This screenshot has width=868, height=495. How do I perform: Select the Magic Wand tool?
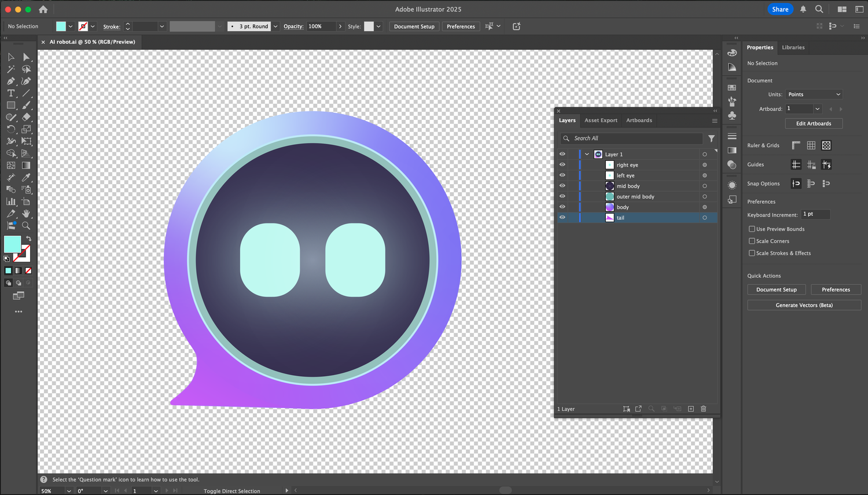tap(11, 69)
